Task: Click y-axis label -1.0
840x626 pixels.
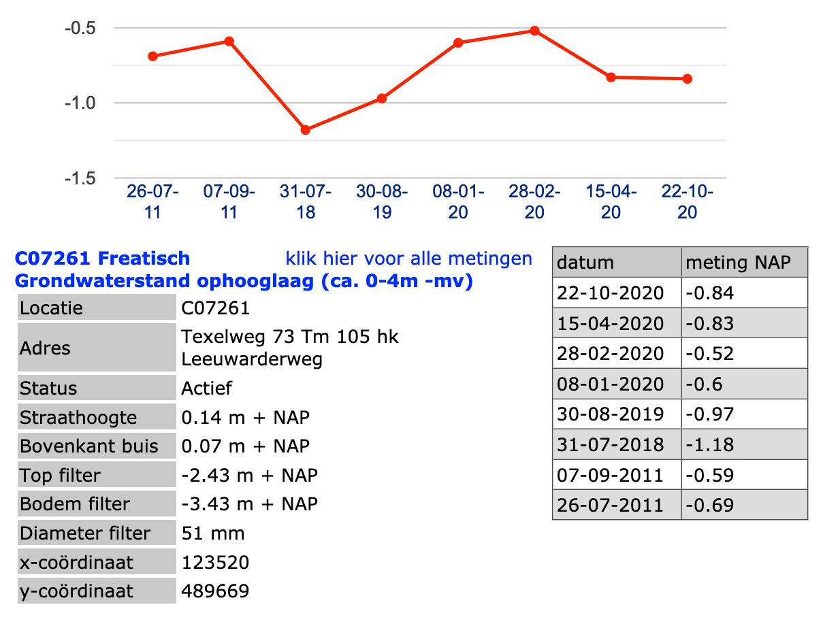Action: coord(80,103)
